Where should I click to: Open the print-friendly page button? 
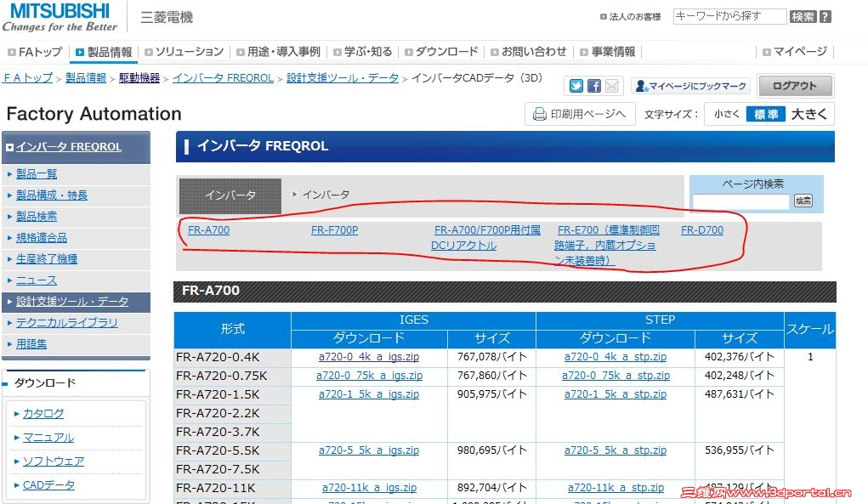click(x=580, y=114)
